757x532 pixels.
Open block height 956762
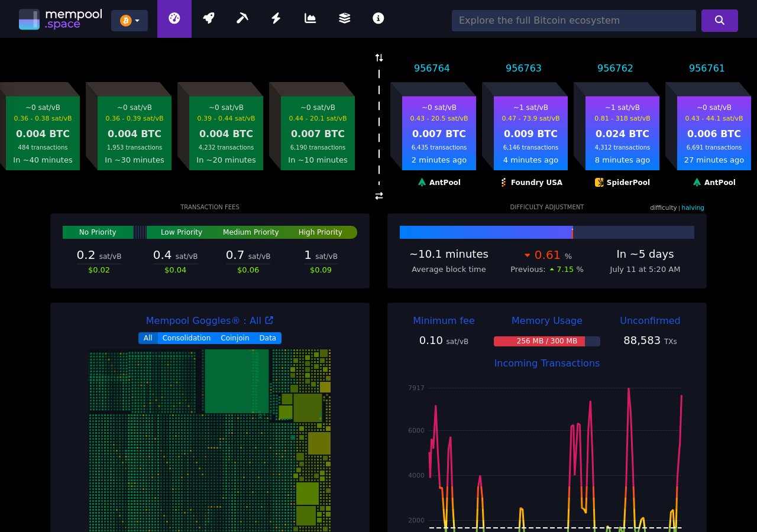pyautogui.click(x=615, y=68)
